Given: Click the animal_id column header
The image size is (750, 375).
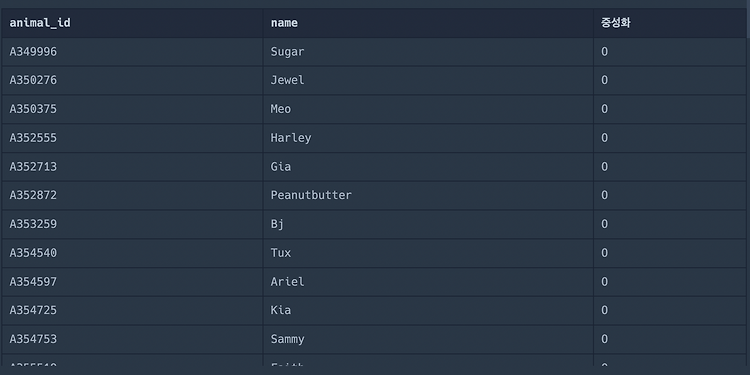Looking at the screenshot, I should (132, 23).
